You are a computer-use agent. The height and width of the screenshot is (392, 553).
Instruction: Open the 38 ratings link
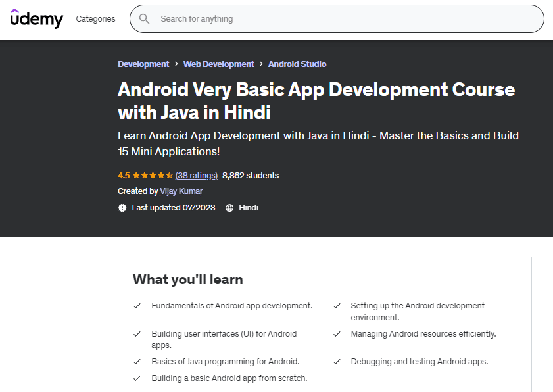[x=197, y=176]
